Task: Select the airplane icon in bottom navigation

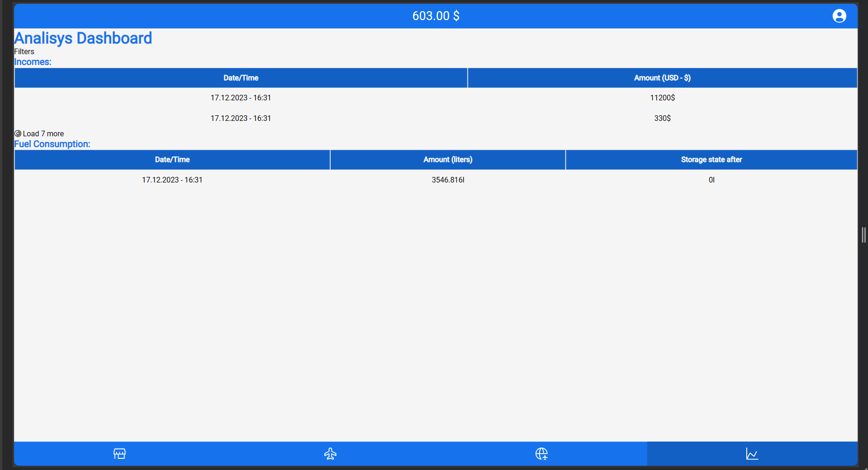Action: click(x=331, y=453)
